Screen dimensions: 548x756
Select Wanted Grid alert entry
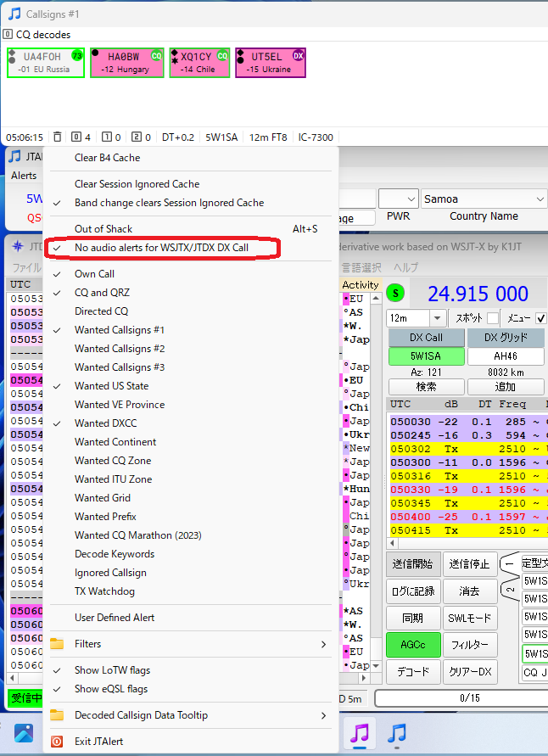[191, 497]
